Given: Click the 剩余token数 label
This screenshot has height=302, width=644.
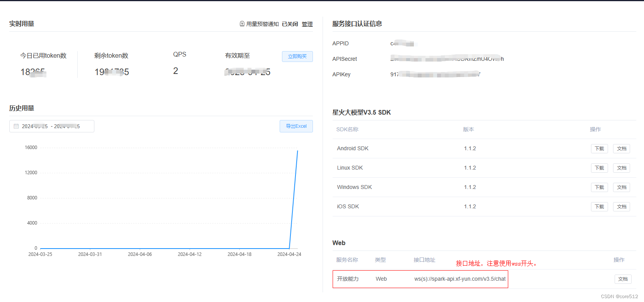Looking at the screenshot, I should click(111, 56).
